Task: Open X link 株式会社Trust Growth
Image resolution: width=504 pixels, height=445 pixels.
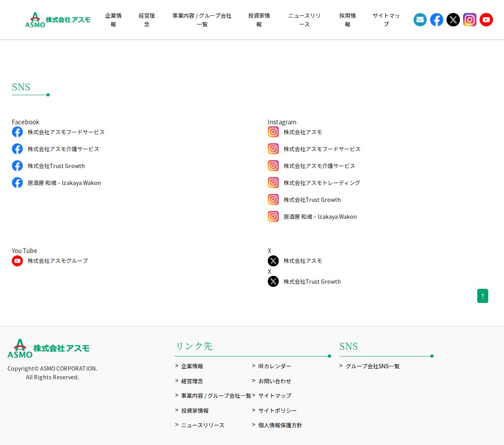Action: click(312, 282)
